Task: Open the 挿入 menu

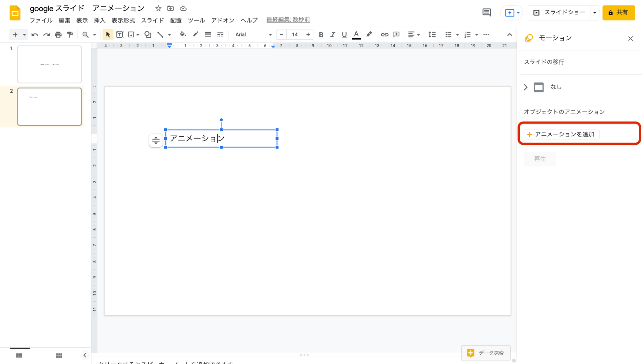Action: pyautogui.click(x=100, y=20)
